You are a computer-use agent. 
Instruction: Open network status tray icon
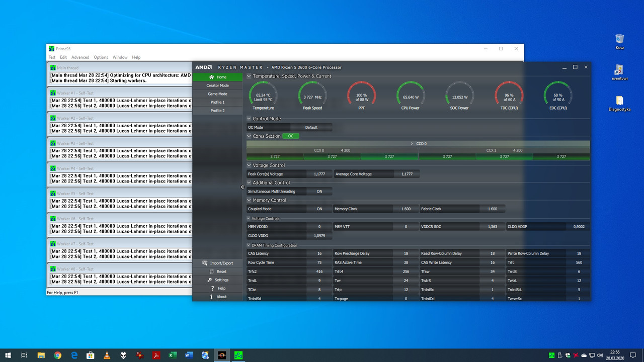(592, 355)
